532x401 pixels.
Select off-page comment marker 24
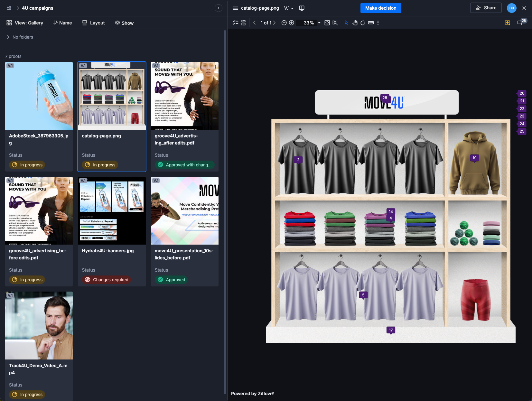[522, 124]
